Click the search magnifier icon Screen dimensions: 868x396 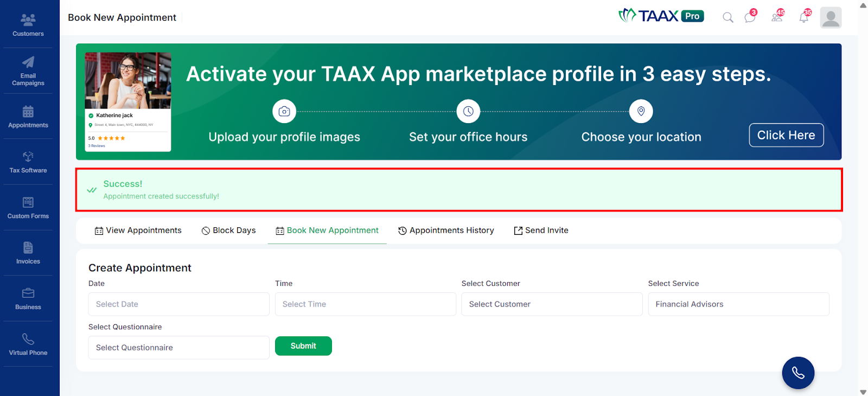728,17
